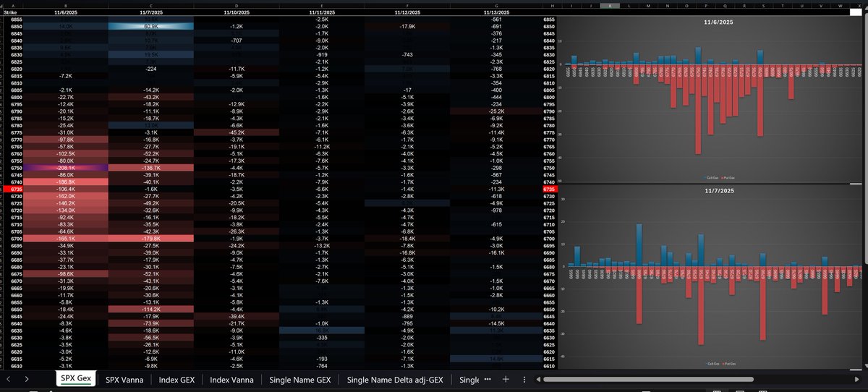The image size is (868, 392).
Task: Select the -136.7K cell
Action: point(151,168)
